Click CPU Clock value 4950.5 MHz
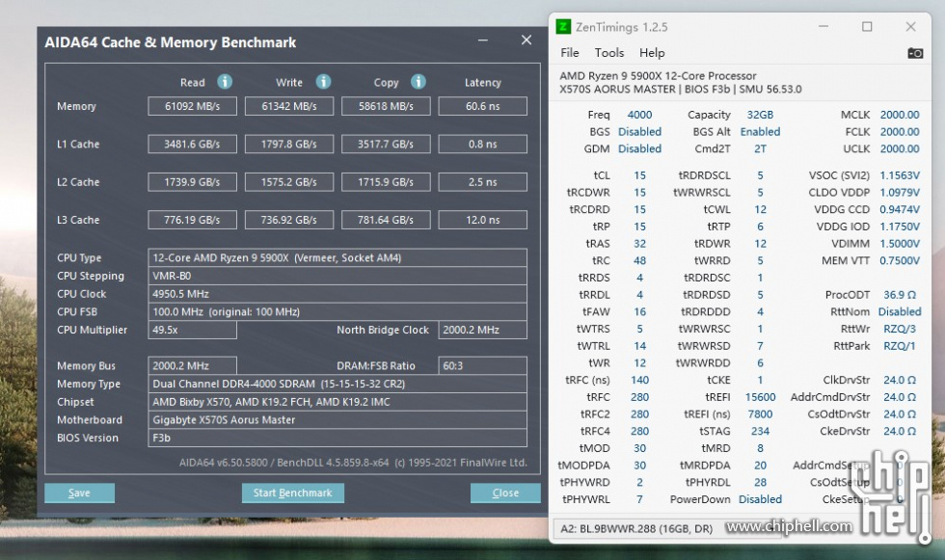The image size is (945, 560). [337, 294]
